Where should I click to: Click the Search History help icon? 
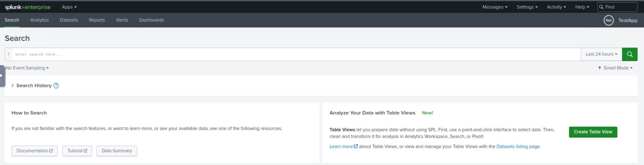(x=56, y=86)
